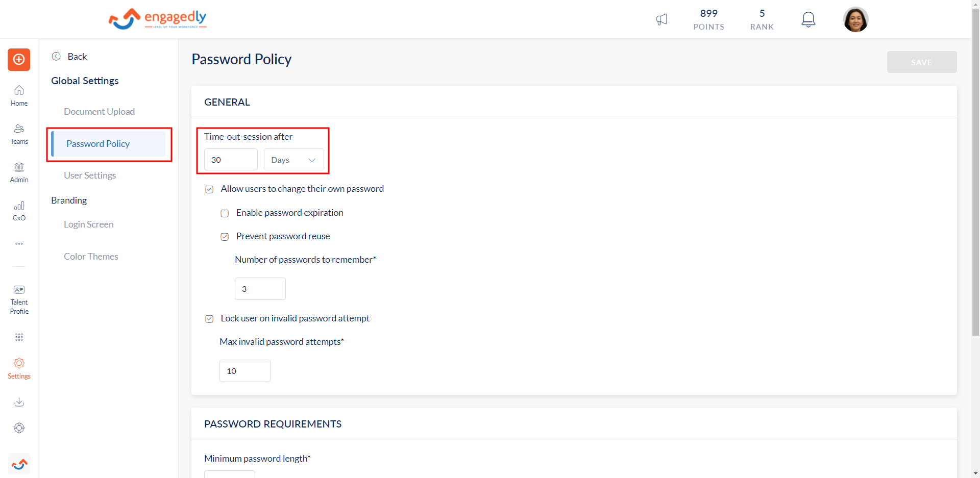The width and height of the screenshot is (980, 478).
Task: Open the notifications bell icon
Action: [x=808, y=19]
